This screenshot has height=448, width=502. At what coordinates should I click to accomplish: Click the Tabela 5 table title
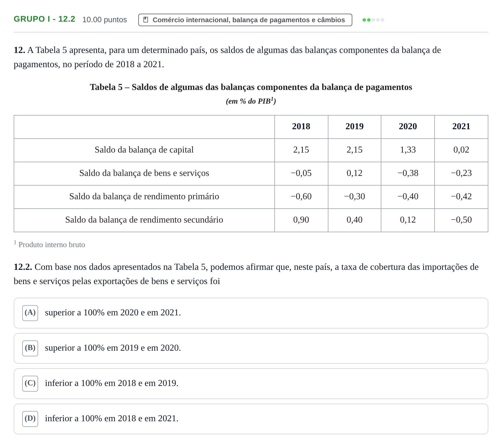click(x=251, y=87)
